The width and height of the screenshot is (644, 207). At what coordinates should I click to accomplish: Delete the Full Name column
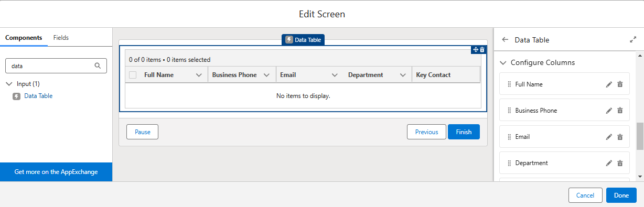point(620,84)
